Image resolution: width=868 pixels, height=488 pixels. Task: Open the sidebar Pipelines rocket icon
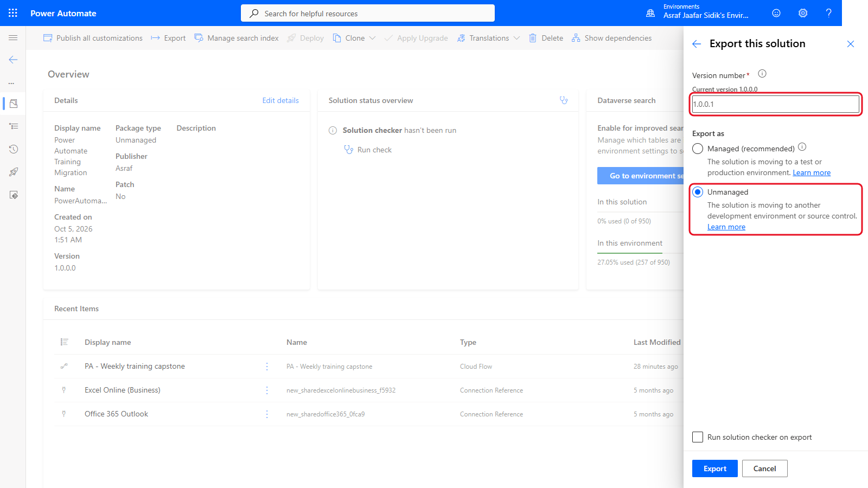click(14, 172)
